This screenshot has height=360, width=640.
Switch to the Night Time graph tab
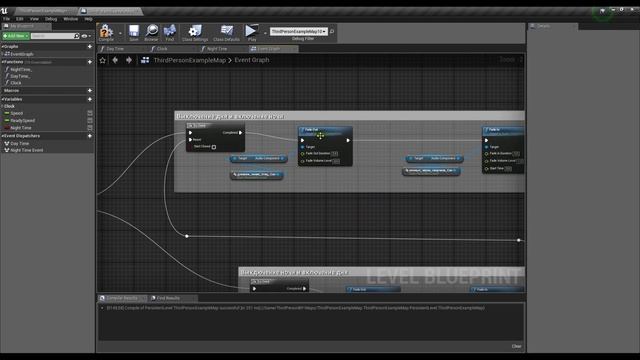click(222, 49)
